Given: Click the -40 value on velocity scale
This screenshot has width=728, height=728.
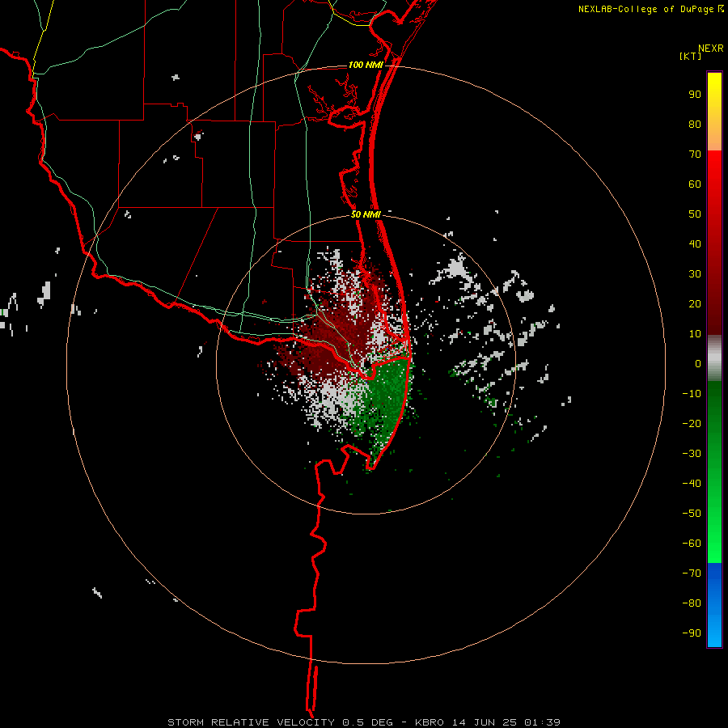Looking at the screenshot, I should point(692,484).
